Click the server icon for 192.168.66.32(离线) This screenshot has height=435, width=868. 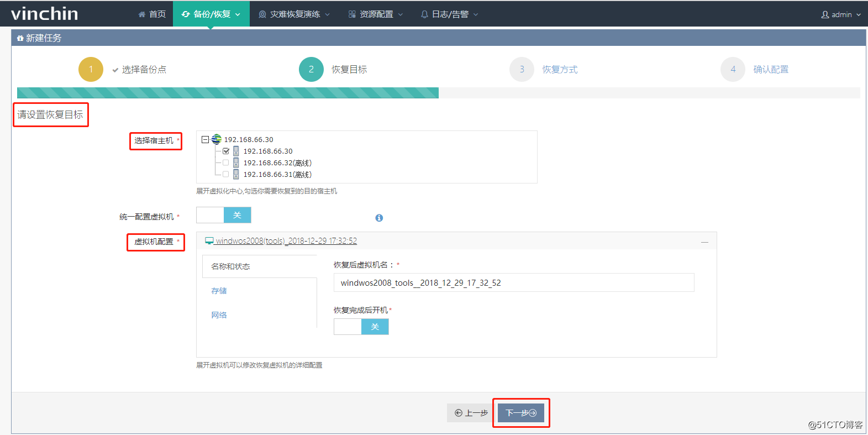pyautogui.click(x=236, y=163)
